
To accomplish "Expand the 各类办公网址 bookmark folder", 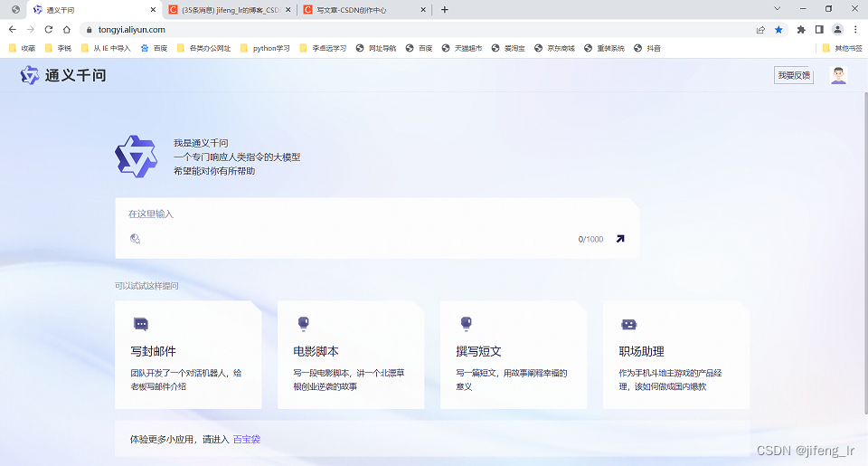I will (x=203, y=48).
